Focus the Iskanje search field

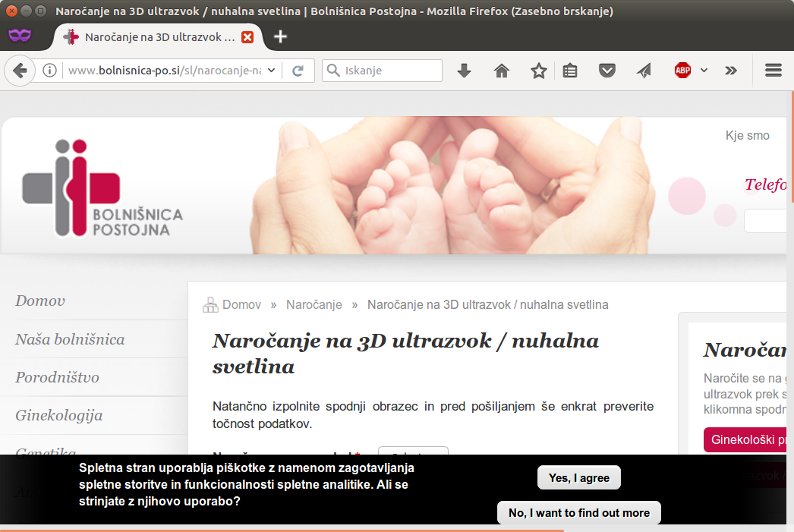pos(383,71)
